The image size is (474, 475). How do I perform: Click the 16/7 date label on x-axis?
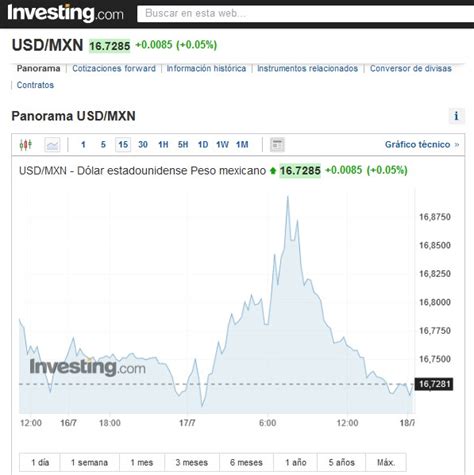click(68, 423)
